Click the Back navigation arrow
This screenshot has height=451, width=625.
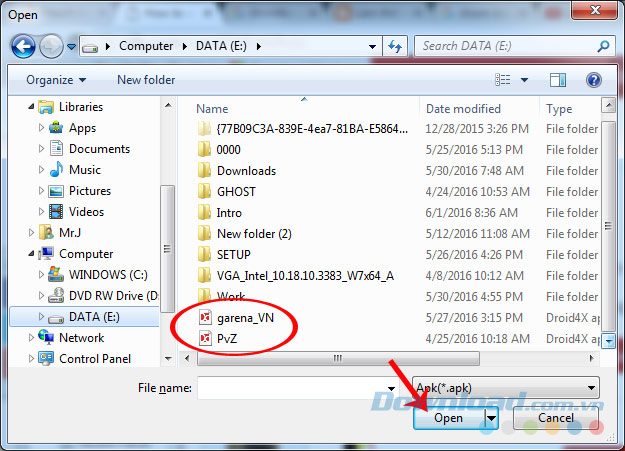(x=23, y=47)
